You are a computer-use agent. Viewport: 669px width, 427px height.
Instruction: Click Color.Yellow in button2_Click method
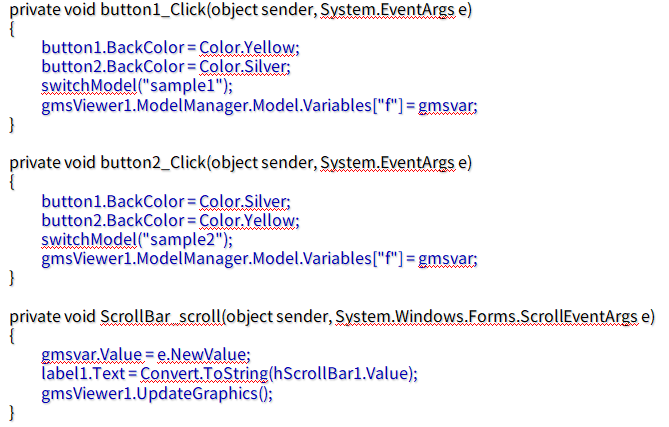point(247,221)
